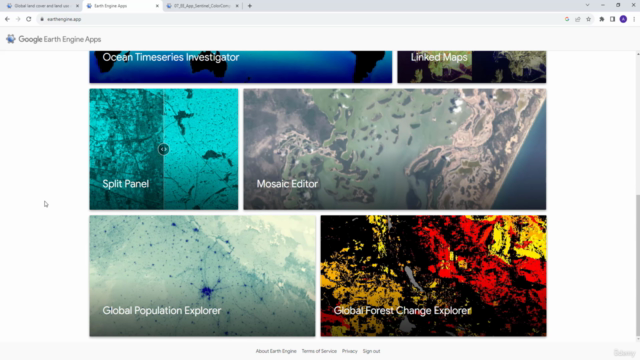Click the Google Earth Engine Apps header title
The height and width of the screenshot is (360, 640).
click(x=60, y=39)
